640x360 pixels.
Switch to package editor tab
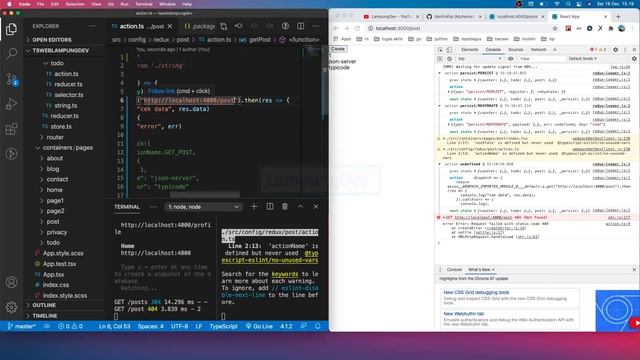point(199,26)
